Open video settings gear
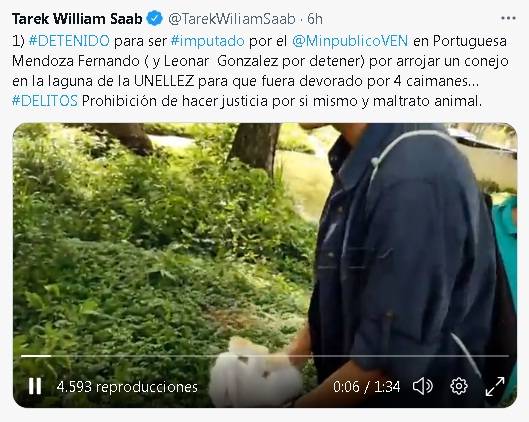This screenshot has height=422, width=529. [x=459, y=386]
